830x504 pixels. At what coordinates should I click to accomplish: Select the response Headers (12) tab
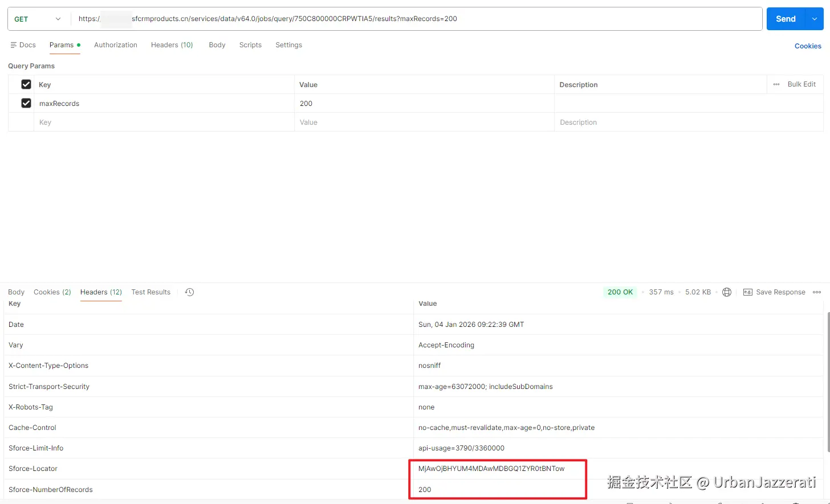(x=101, y=292)
